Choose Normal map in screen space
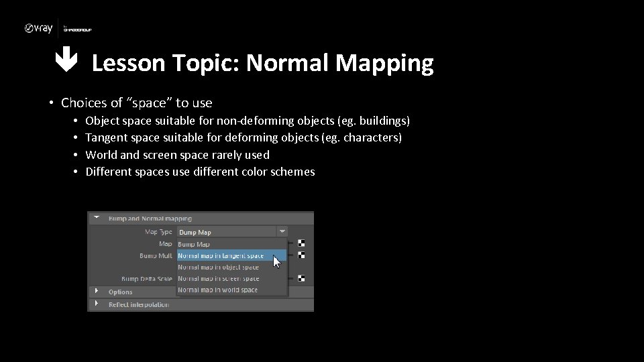Image resolution: width=644 pixels, height=362 pixels. [232, 279]
